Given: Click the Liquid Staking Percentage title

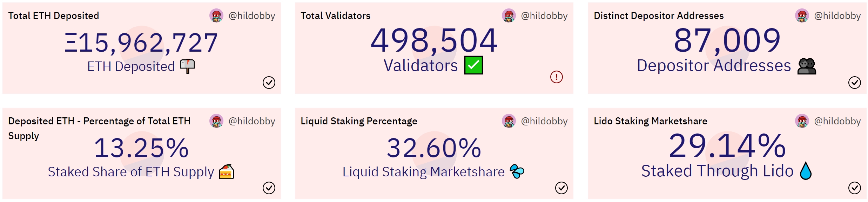Looking at the screenshot, I should click(x=359, y=121).
